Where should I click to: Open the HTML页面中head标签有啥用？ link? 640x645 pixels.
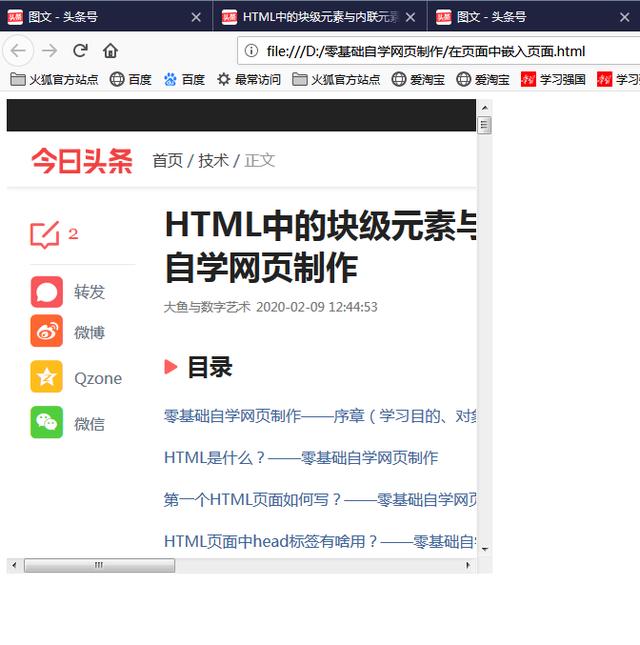tap(320, 541)
